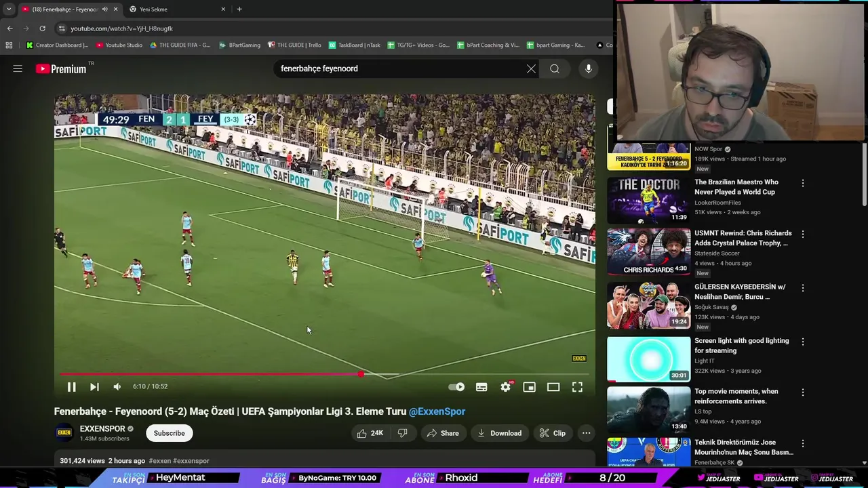Viewport: 868px width, 488px height.
Task: Mute the video player volume
Action: [117, 386]
